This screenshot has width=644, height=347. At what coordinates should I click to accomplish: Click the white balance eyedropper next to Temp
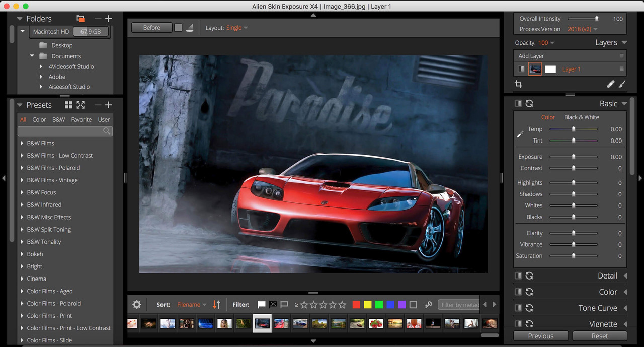click(x=520, y=134)
